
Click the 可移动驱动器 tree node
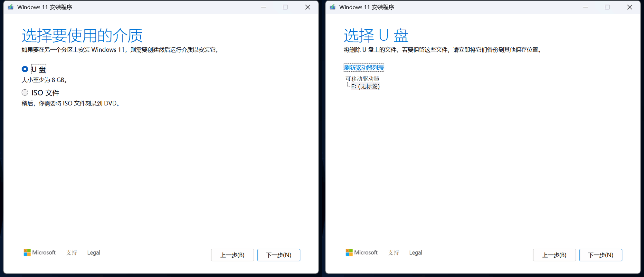pos(362,79)
